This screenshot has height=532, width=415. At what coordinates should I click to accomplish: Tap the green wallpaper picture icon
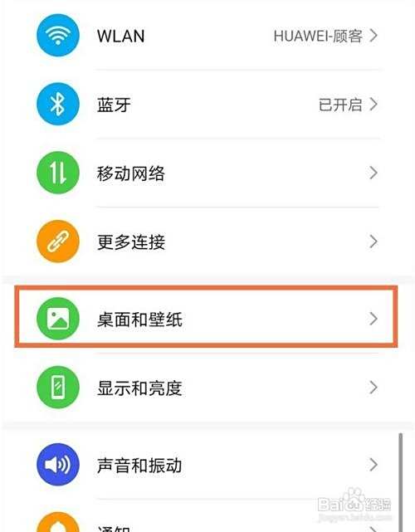[58, 319]
